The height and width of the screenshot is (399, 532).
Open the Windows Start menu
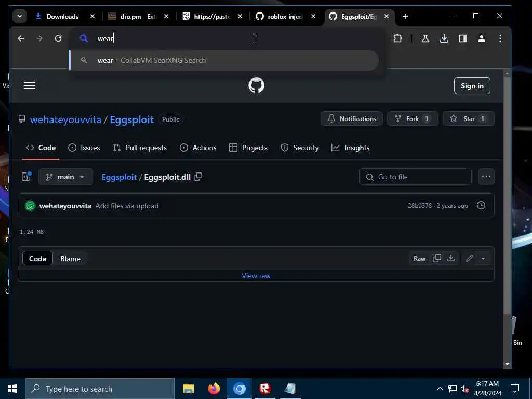click(12, 389)
